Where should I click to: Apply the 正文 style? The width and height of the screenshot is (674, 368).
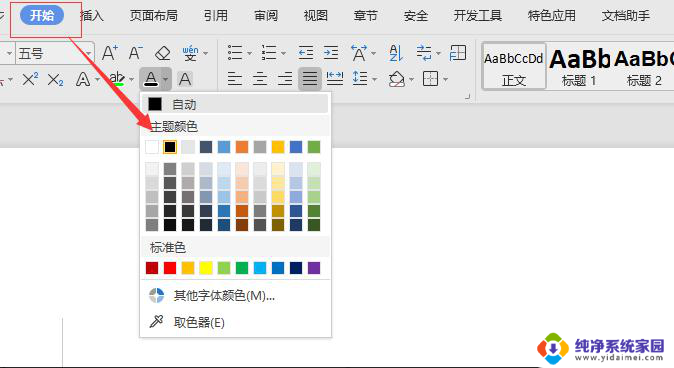click(514, 67)
